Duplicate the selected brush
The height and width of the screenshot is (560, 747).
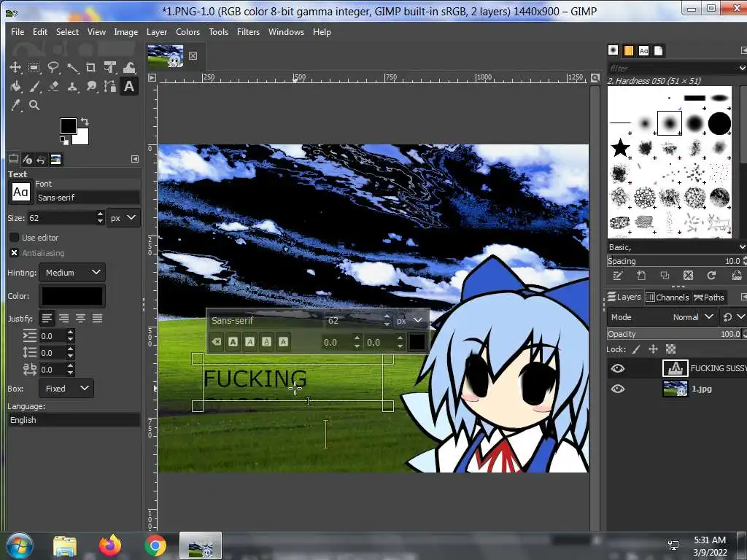pyautogui.click(x=665, y=276)
